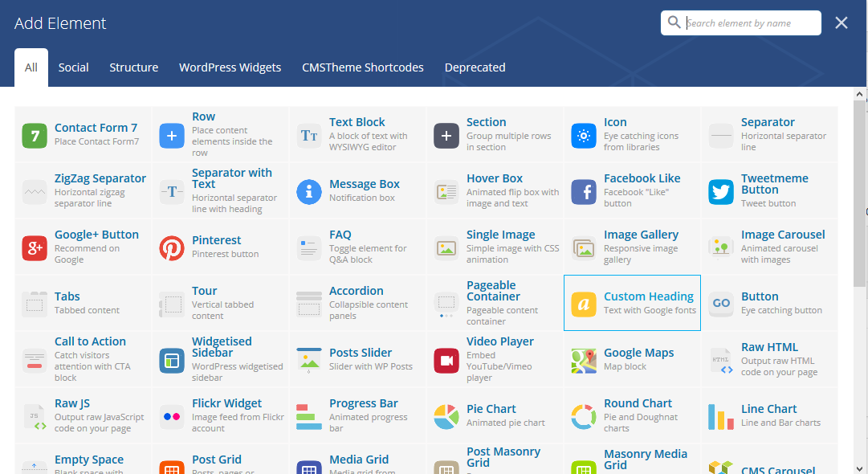The image size is (868, 474).
Task: Click 'Notification box' description text
Action: click(362, 198)
